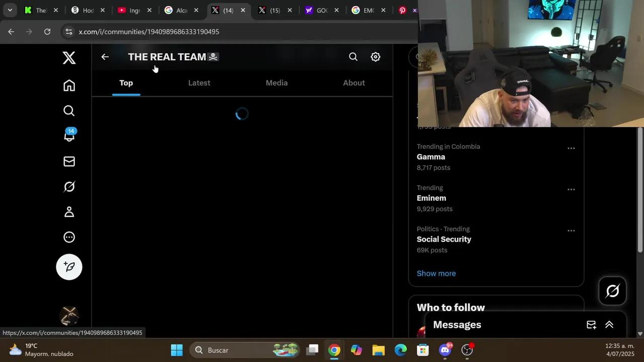Open weather widget showing 19°C
This screenshot has height=362, width=644.
(x=41, y=350)
